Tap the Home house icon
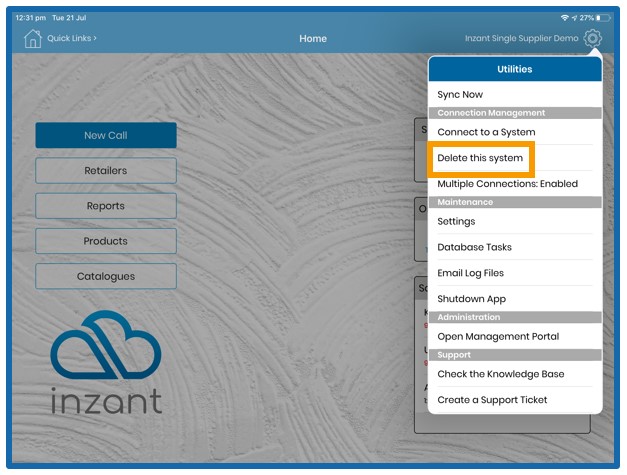The width and height of the screenshot is (627, 475). [32, 39]
